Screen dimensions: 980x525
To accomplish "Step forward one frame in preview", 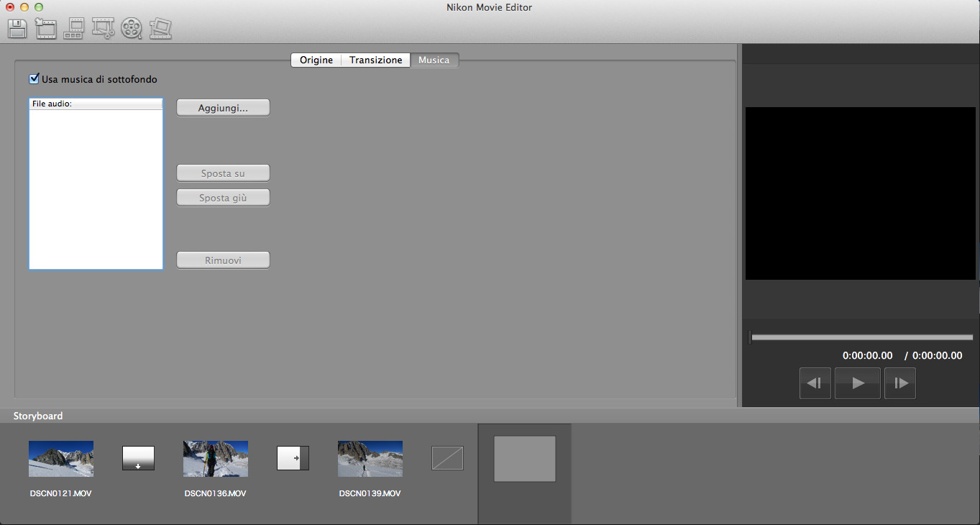I will pyautogui.click(x=900, y=383).
